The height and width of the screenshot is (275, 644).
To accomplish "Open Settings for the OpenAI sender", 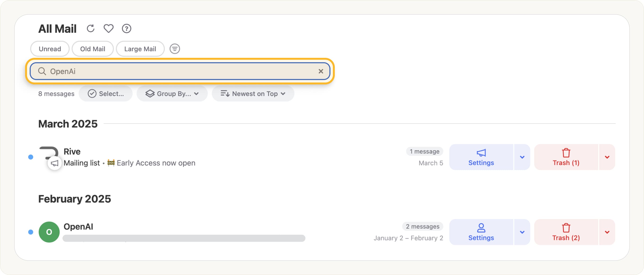I will pyautogui.click(x=481, y=232).
